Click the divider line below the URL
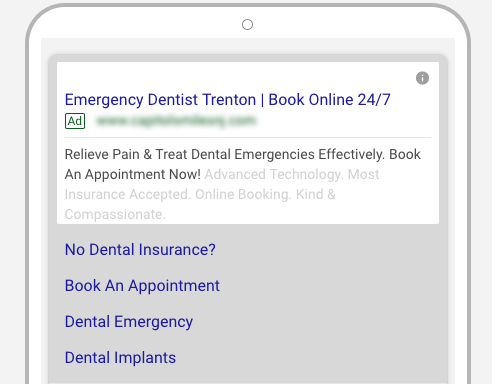Screen dimensions: 492x384 tap(248, 137)
